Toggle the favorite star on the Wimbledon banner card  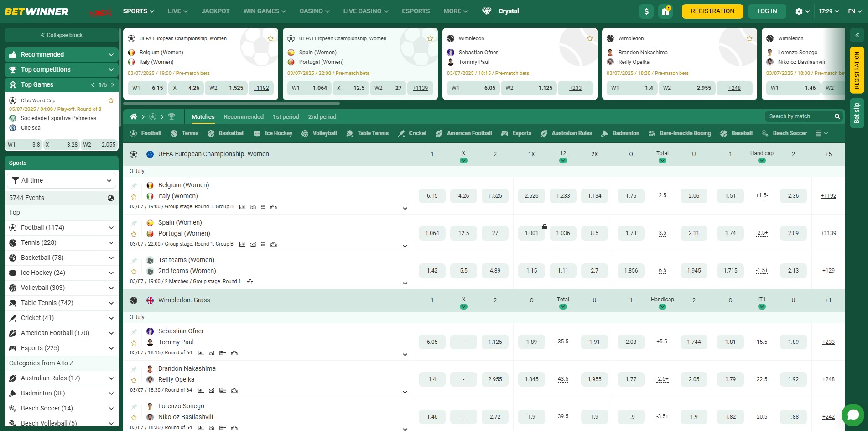[590, 38]
